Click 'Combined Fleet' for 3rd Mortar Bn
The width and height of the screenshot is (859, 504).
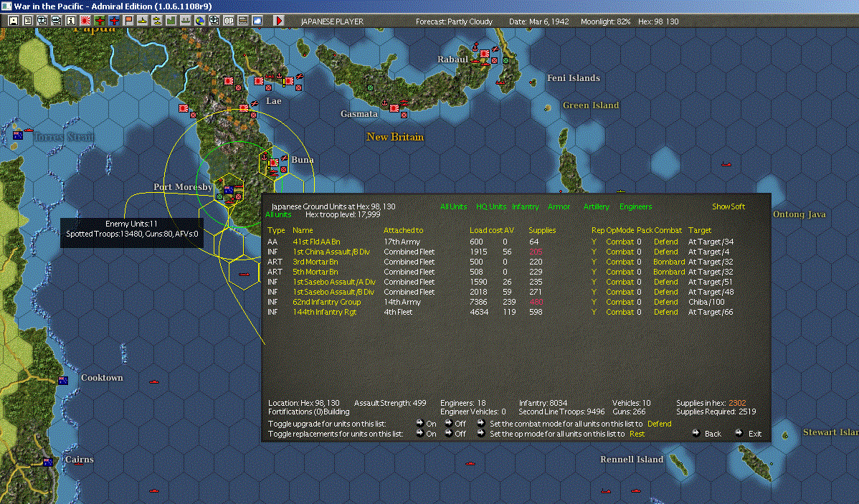[409, 262]
